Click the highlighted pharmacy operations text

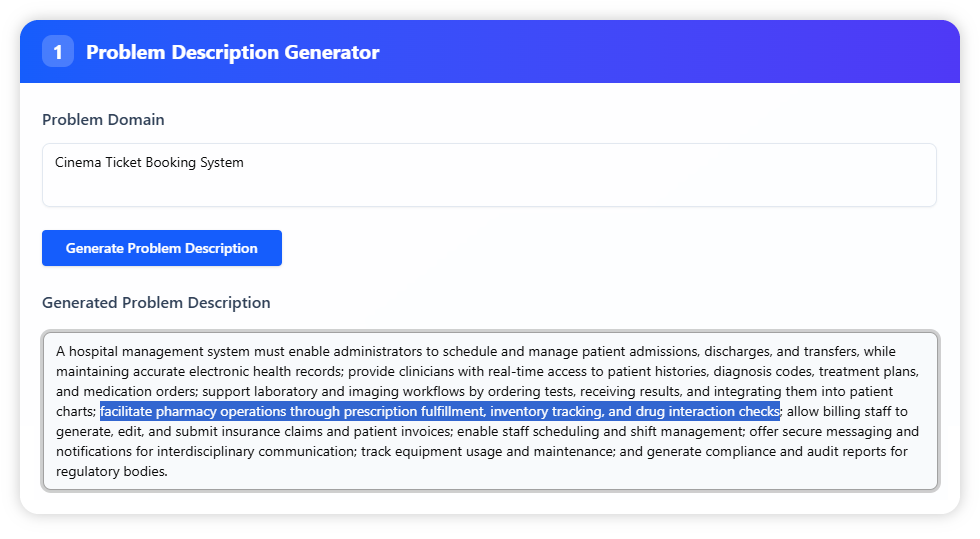pyautogui.click(x=439, y=411)
